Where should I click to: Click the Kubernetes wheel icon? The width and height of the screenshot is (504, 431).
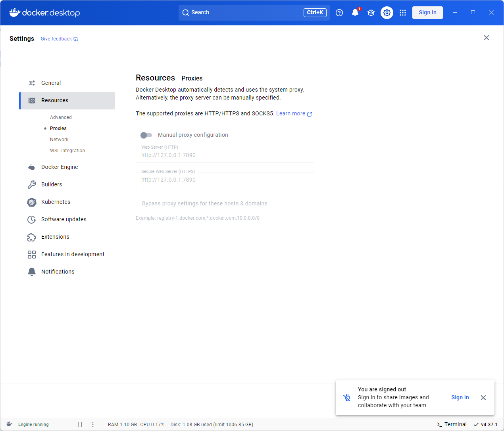point(32,202)
